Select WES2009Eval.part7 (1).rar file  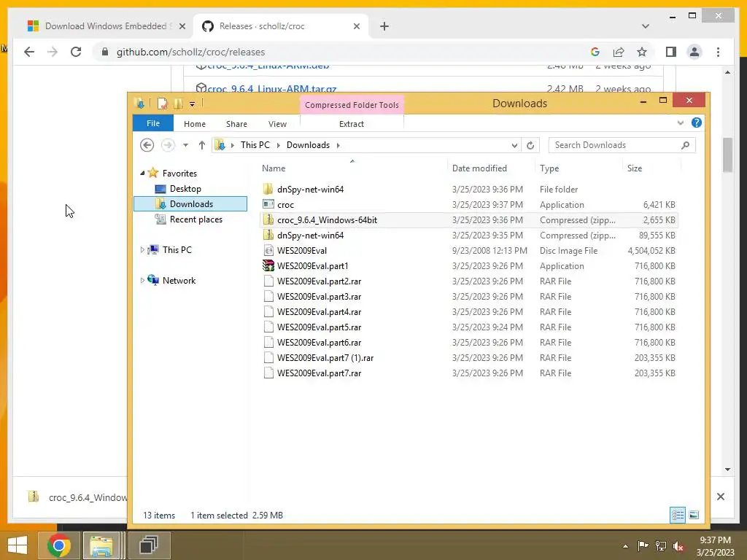(469, 357)
